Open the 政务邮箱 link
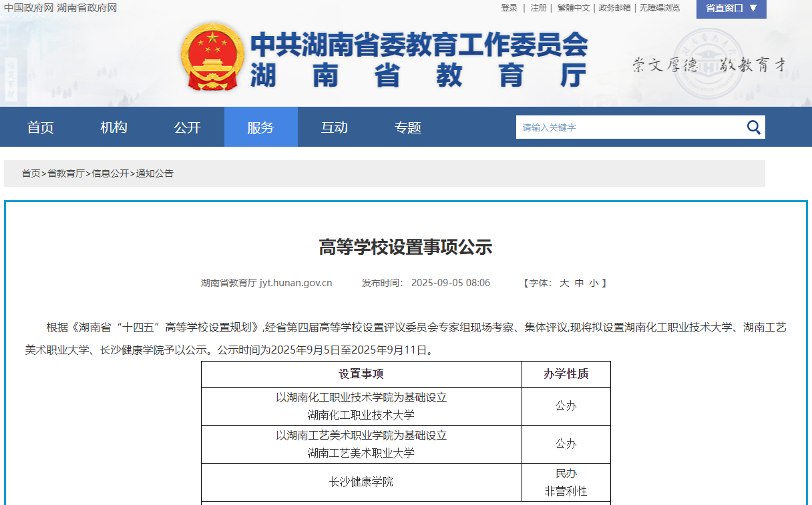The height and width of the screenshot is (505, 812). click(615, 8)
